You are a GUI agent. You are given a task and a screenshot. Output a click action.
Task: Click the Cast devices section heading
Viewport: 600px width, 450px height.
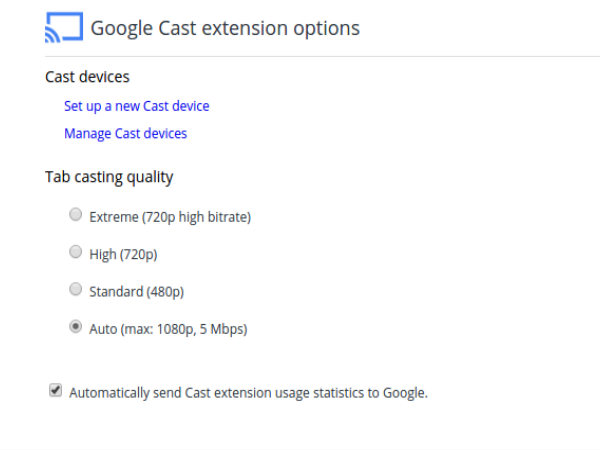(87, 77)
